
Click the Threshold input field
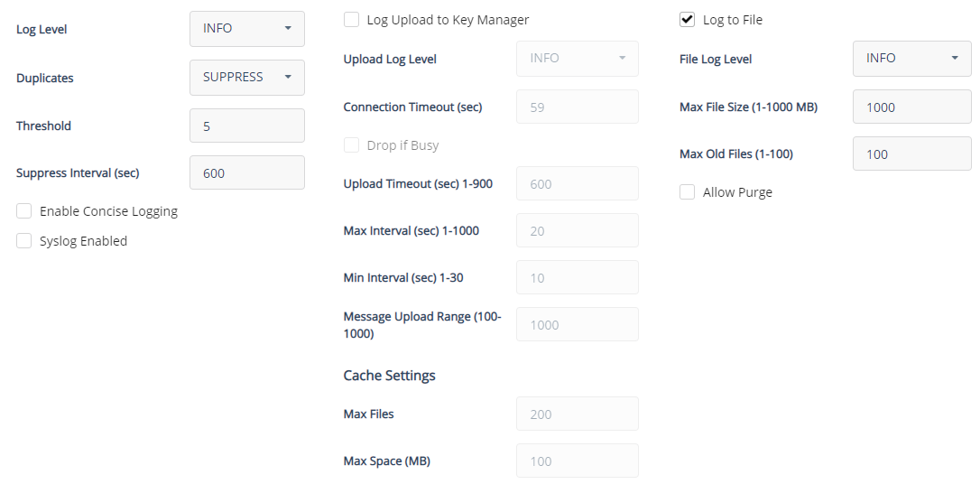point(246,126)
